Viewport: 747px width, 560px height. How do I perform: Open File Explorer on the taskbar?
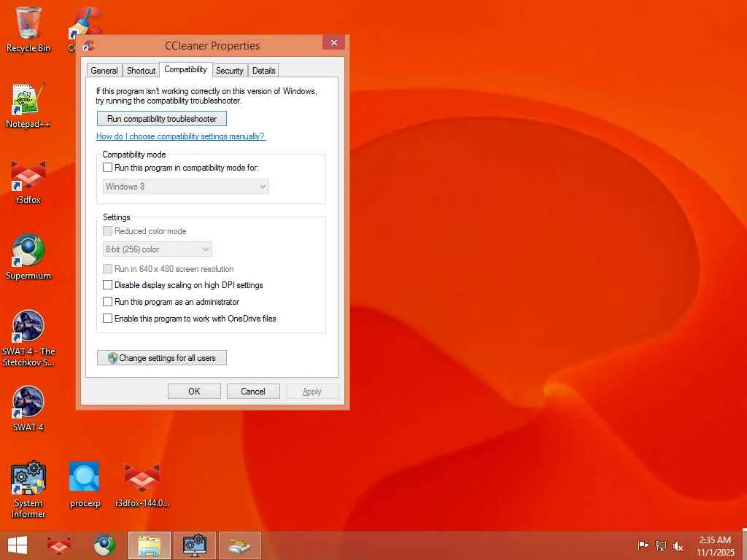click(149, 545)
